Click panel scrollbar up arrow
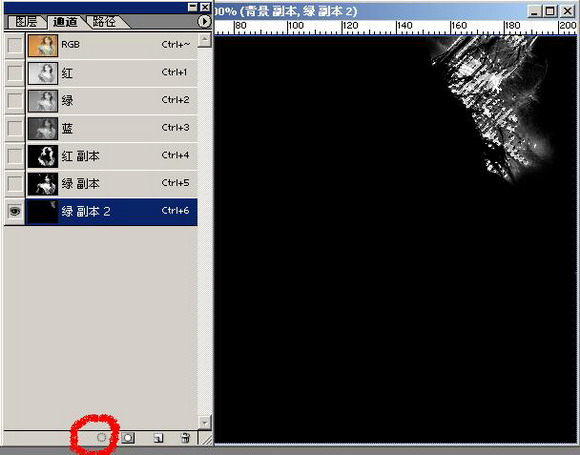Image resolution: width=580 pixels, height=455 pixels. 204,40
